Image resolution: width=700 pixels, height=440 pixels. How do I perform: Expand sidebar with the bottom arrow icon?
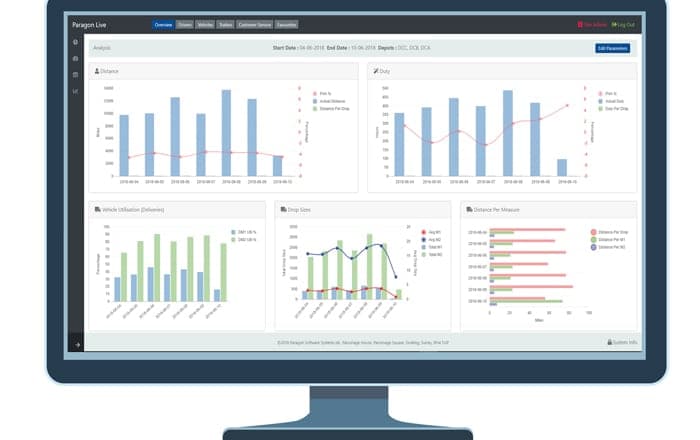(x=77, y=345)
